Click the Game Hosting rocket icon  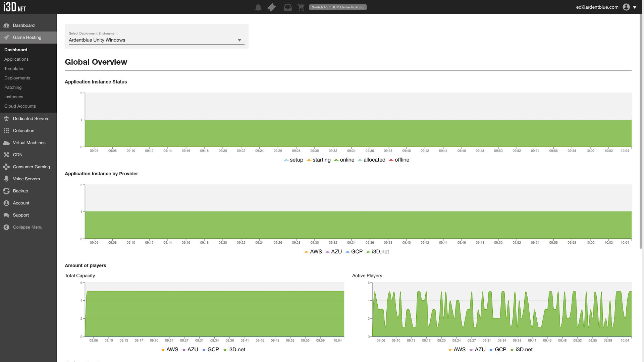6,38
